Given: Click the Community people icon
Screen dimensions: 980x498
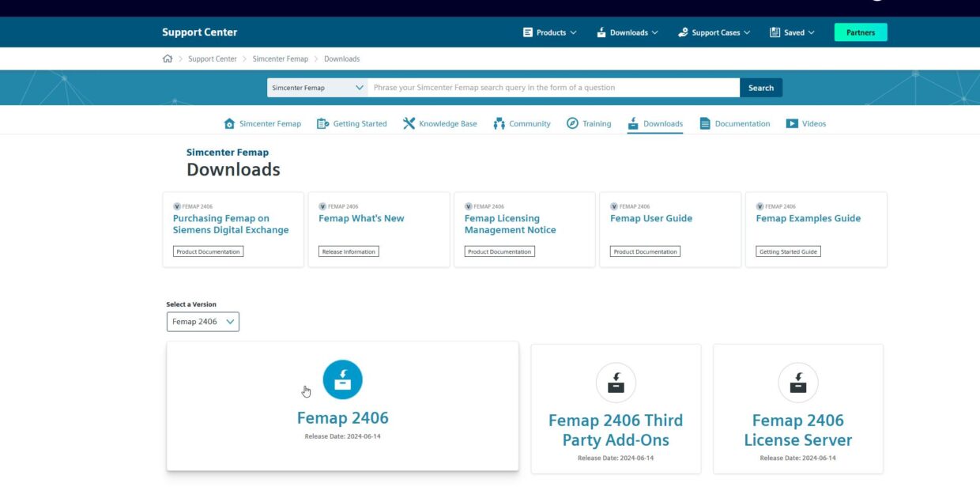Looking at the screenshot, I should pos(499,123).
